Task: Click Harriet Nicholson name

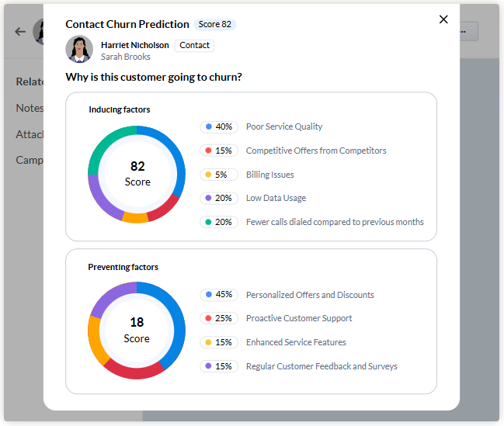Action: tap(134, 45)
